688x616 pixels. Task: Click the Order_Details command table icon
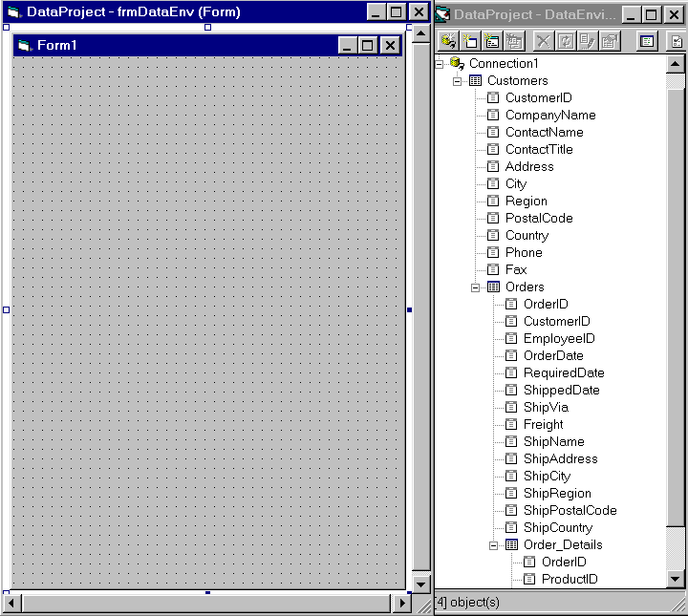pyautogui.click(x=511, y=544)
